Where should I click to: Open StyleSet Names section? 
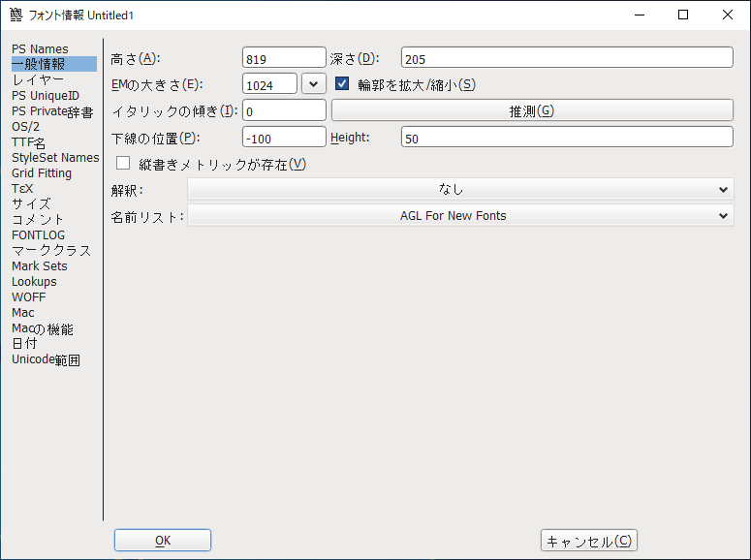(55, 158)
